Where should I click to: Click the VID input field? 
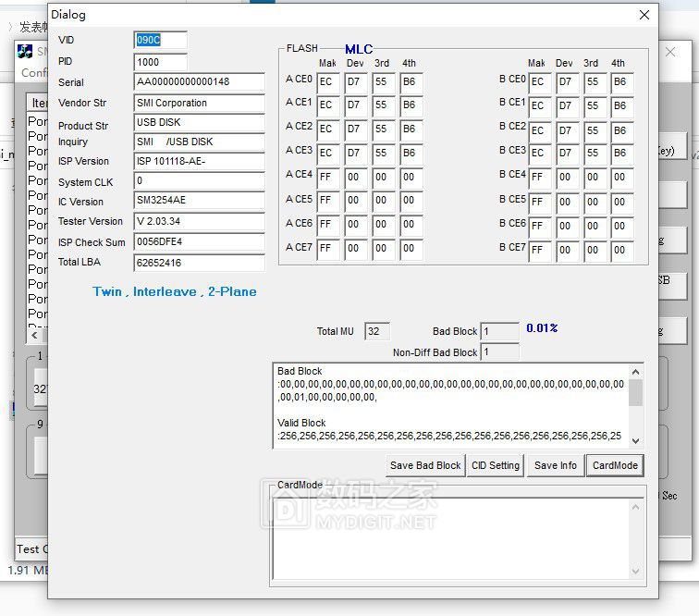pos(160,40)
